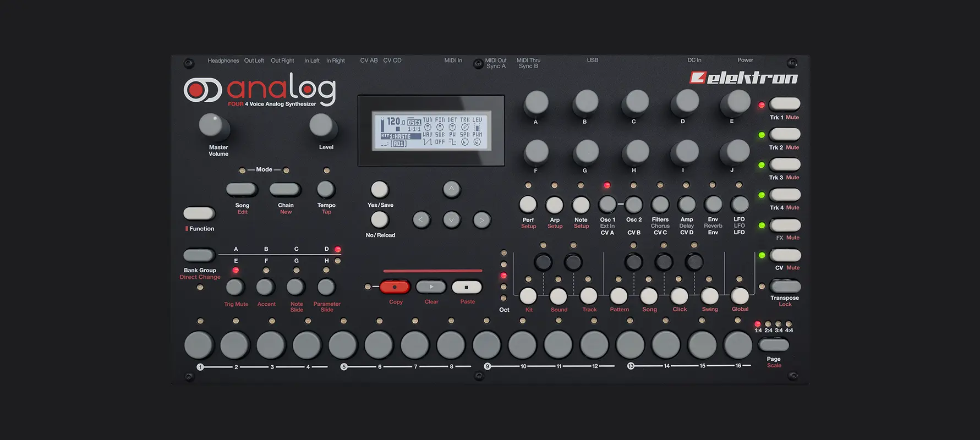This screenshot has width=980, height=440.
Task: Click step trig key 1
Action: (x=199, y=345)
